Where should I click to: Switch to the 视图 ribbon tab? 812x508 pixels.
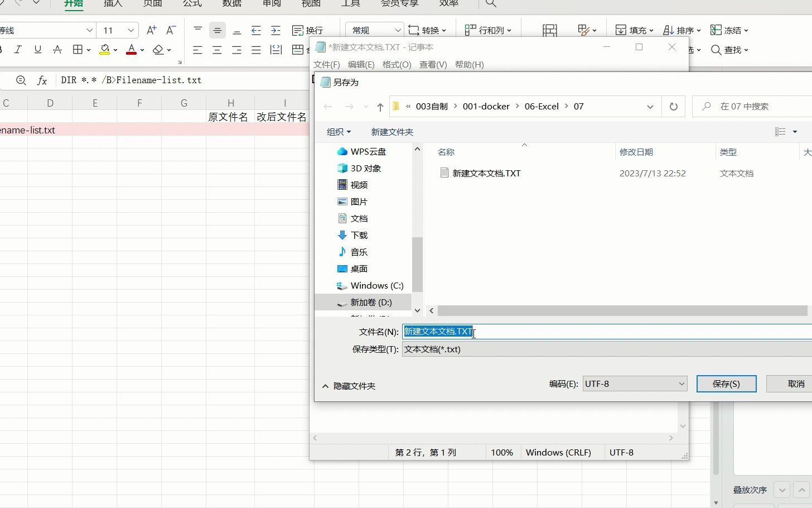[311, 3]
